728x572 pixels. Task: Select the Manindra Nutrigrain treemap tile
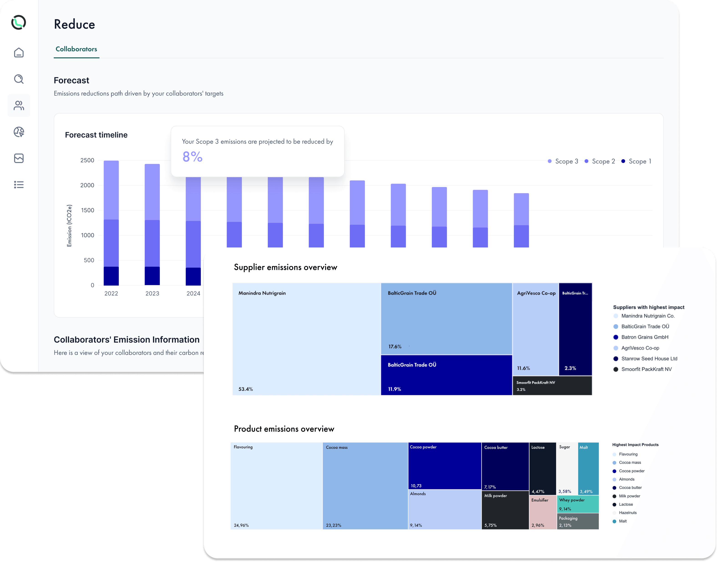pos(306,339)
